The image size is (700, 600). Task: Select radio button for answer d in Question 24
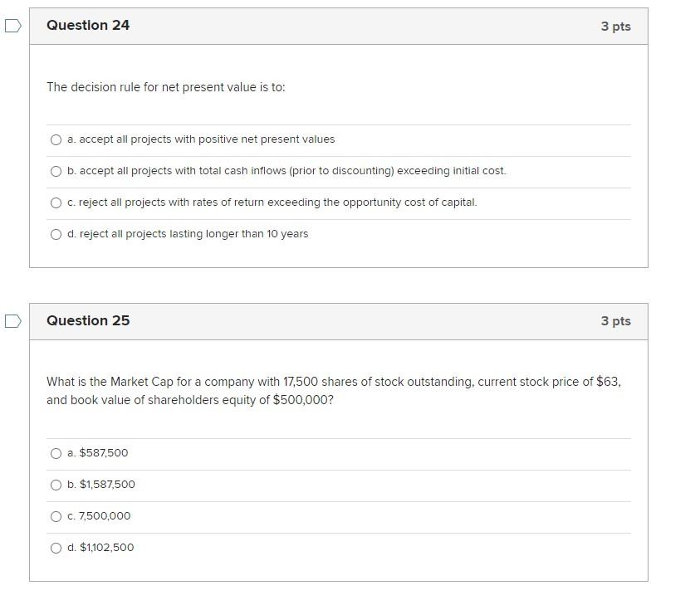pyautogui.click(x=55, y=234)
